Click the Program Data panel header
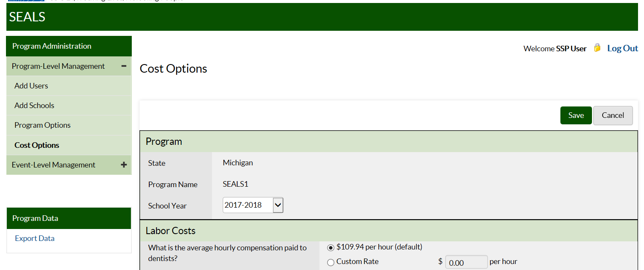This screenshot has width=644, height=270. 35,218
